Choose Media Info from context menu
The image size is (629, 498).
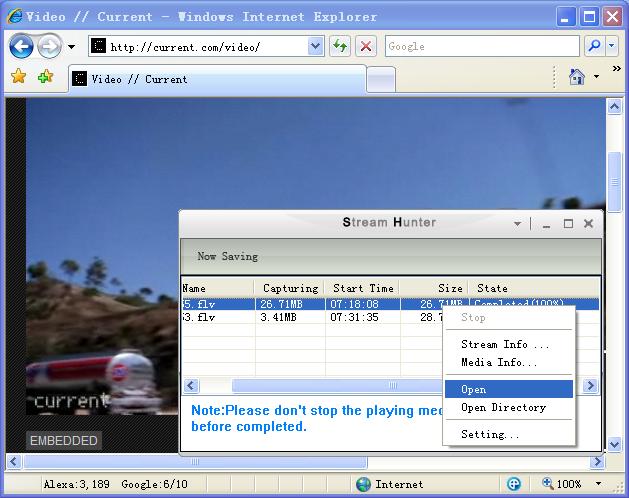(509, 362)
